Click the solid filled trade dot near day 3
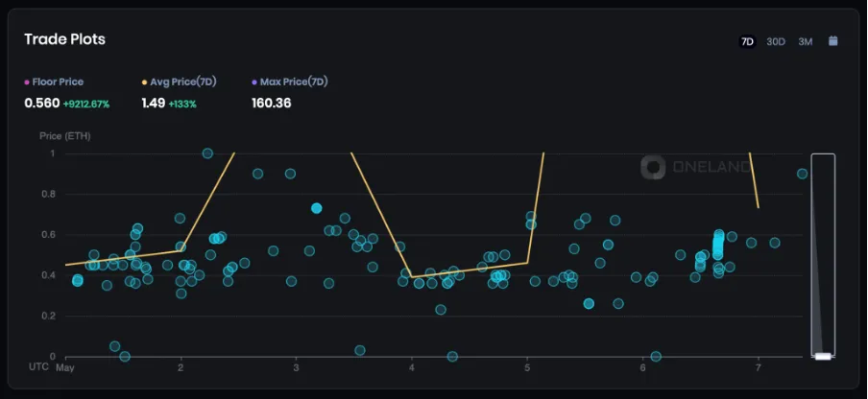This screenshot has height=399, width=868. [x=317, y=208]
